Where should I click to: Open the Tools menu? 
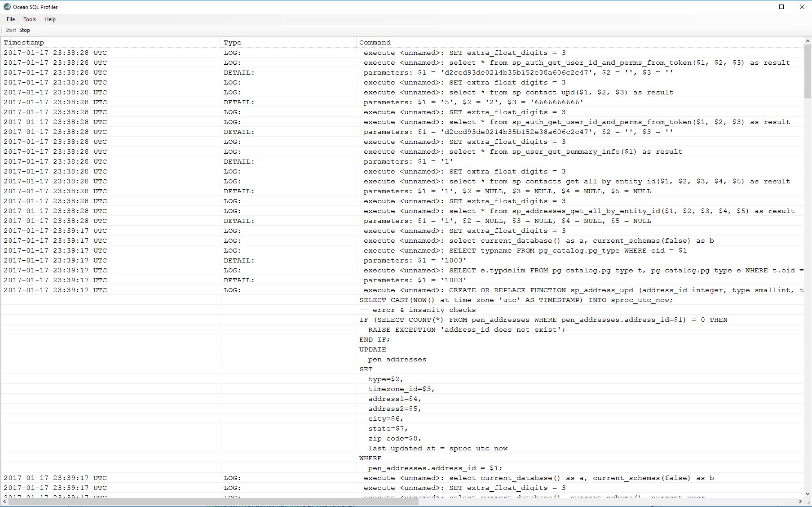click(30, 19)
